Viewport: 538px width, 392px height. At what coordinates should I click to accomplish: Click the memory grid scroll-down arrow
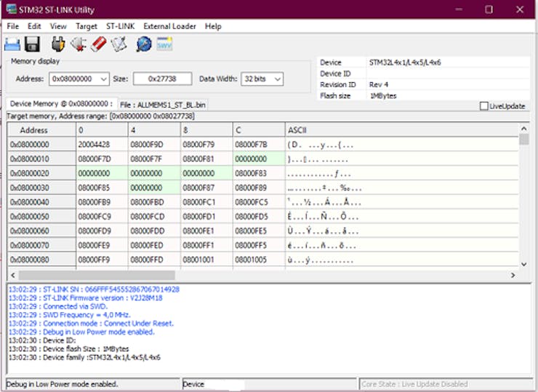[x=523, y=264]
